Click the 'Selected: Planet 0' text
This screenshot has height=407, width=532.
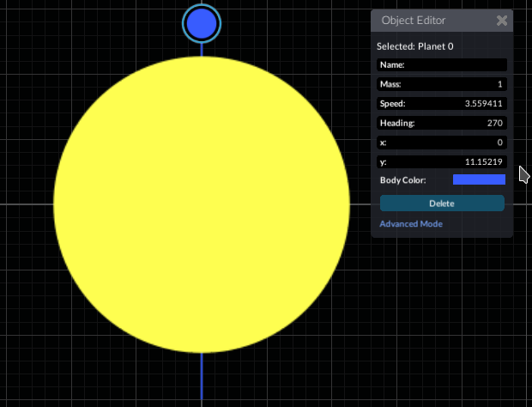(x=415, y=46)
